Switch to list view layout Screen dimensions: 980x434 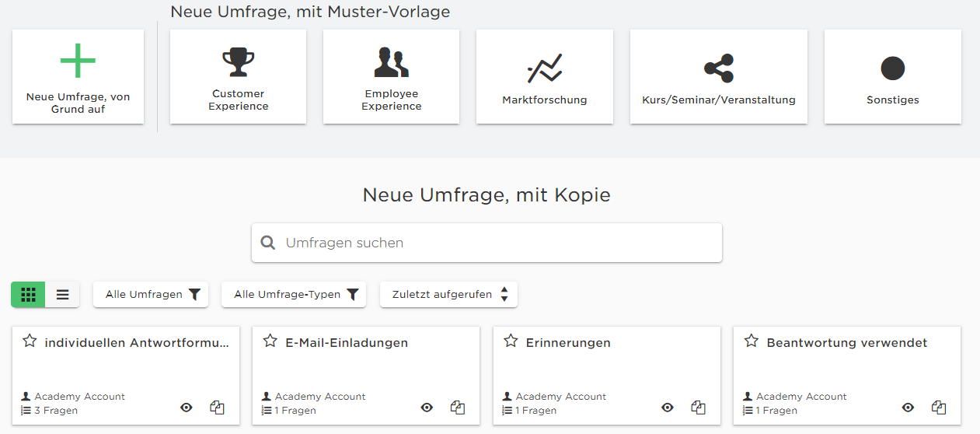62,295
